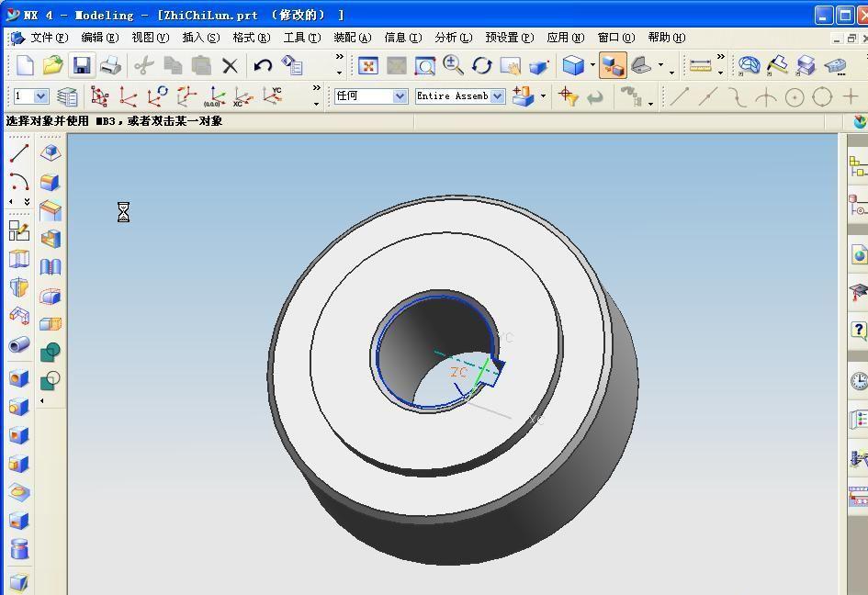The image size is (868, 595).
Task: Click the Delete (X) icon
Action: (x=230, y=65)
